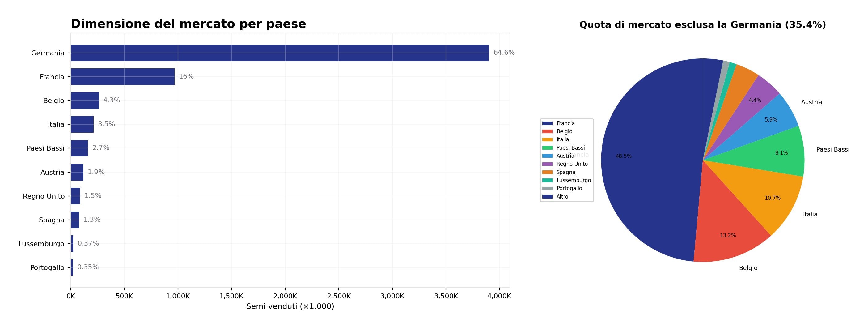
Task: Click the teal Lussemburgo legend swatch
Action: (547, 180)
